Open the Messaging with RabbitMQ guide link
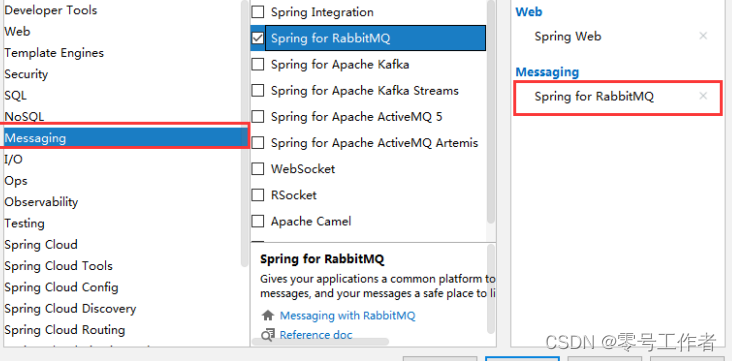 coord(347,316)
